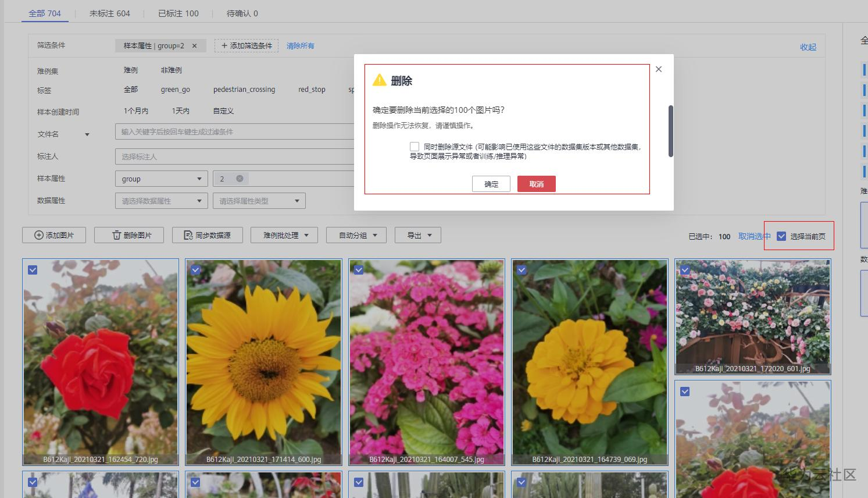Choose 1天内 creation time
The height and width of the screenshot is (498, 868).
click(181, 111)
